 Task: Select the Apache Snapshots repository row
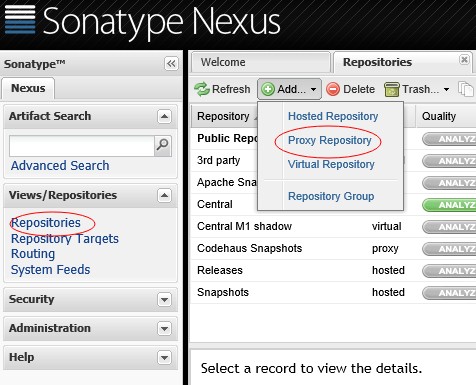coord(333,182)
